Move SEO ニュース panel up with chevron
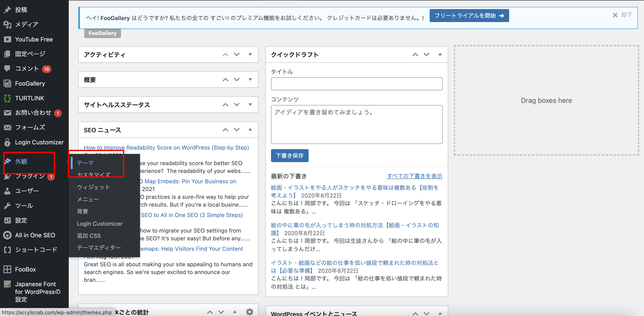644x316 pixels. pyautogui.click(x=225, y=130)
